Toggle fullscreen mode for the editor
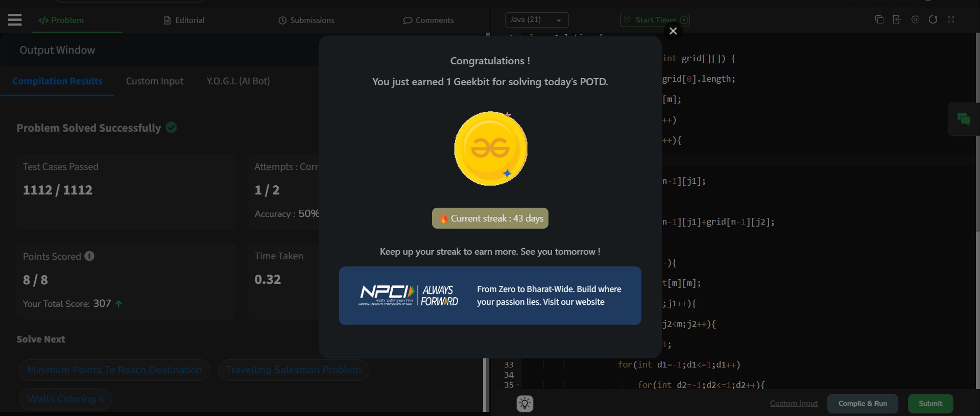 (x=951, y=19)
